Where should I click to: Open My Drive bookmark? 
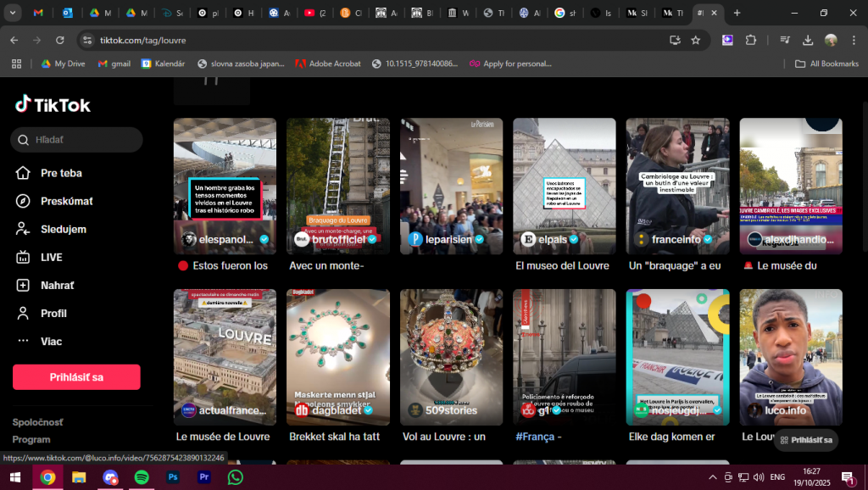click(x=63, y=64)
